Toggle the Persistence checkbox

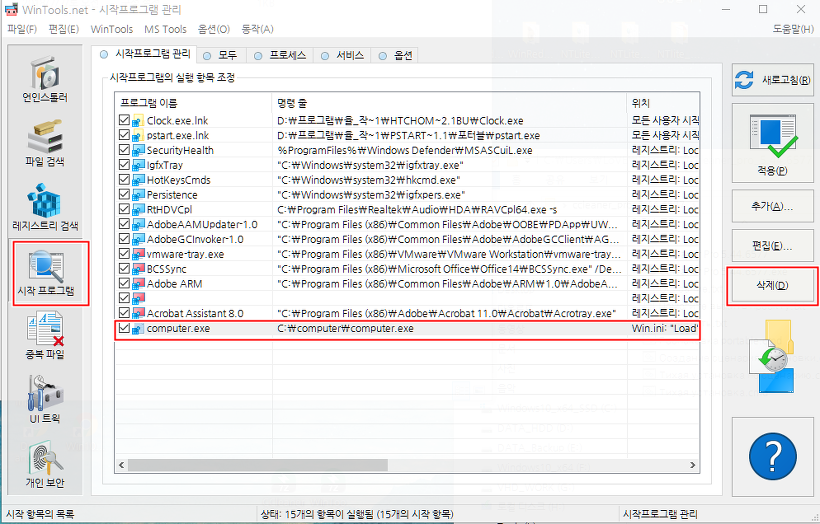coord(124,195)
